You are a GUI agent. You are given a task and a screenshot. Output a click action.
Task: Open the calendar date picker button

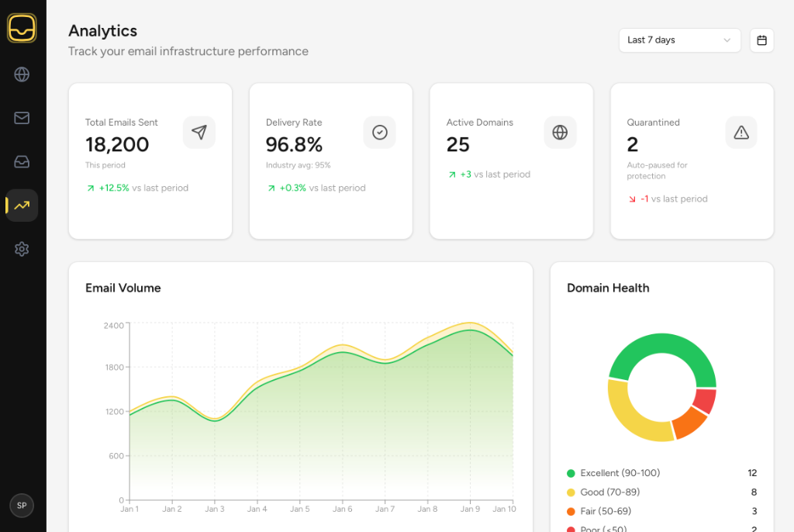coord(761,40)
